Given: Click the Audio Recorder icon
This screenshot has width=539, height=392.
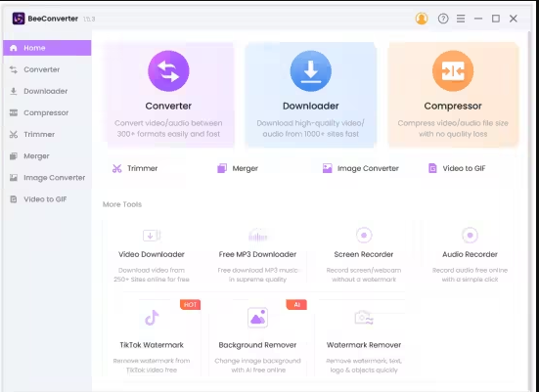Looking at the screenshot, I should 470,236.
